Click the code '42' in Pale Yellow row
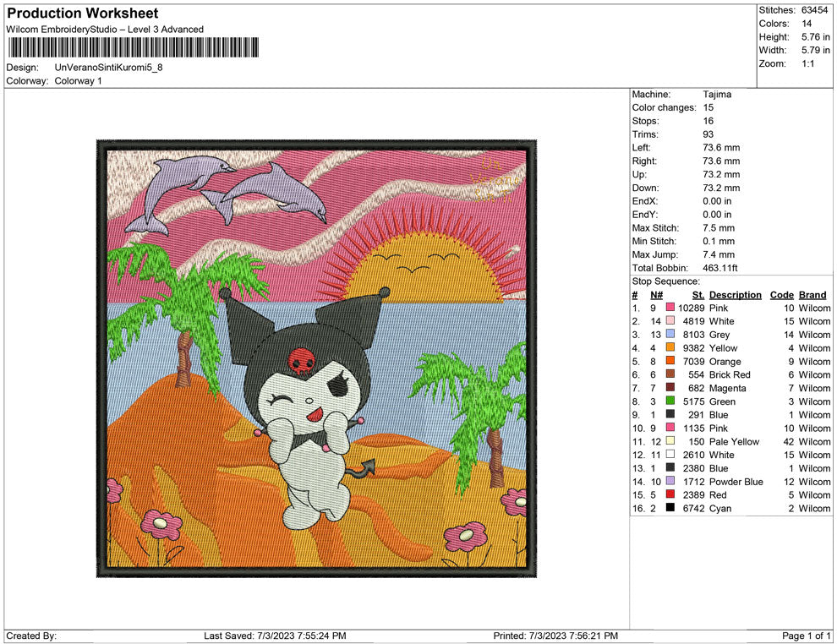 [789, 441]
